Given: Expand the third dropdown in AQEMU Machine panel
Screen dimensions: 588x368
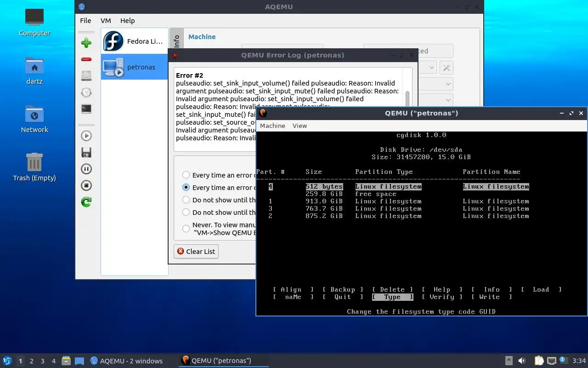Looking at the screenshot, I should point(448,99).
